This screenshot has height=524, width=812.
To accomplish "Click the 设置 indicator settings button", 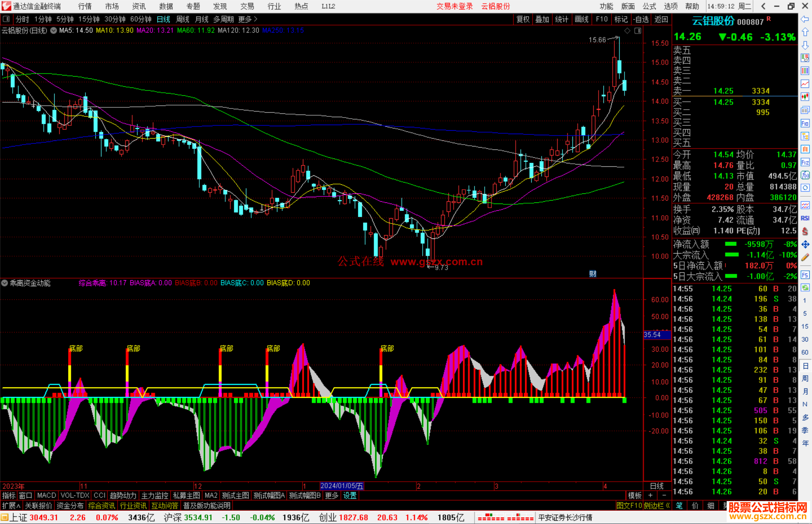I will click(x=350, y=495).
